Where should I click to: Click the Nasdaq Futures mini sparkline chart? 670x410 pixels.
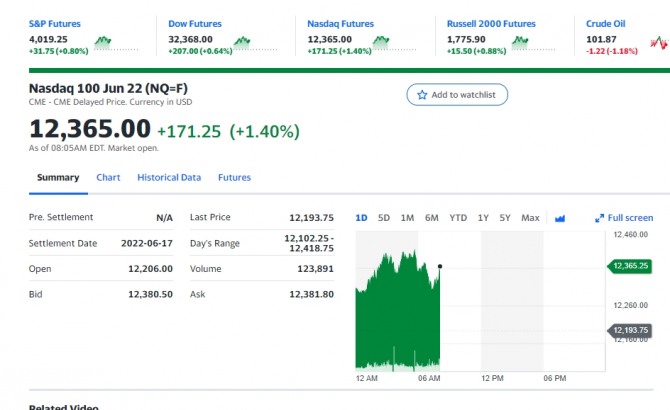tap(380, 42)
